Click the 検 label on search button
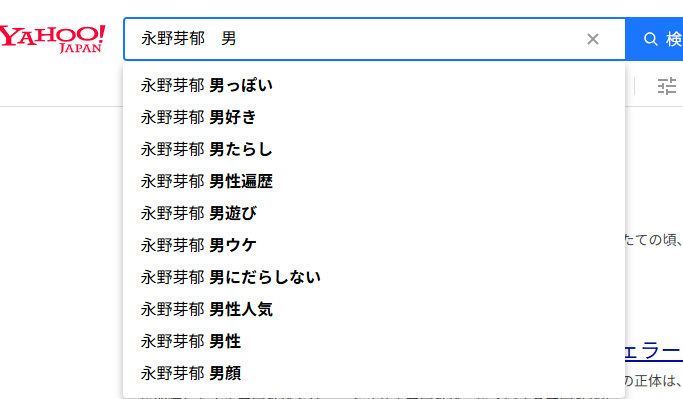Image resolution: width=683 pixels, height=399 pixels. tap(674, 39)
